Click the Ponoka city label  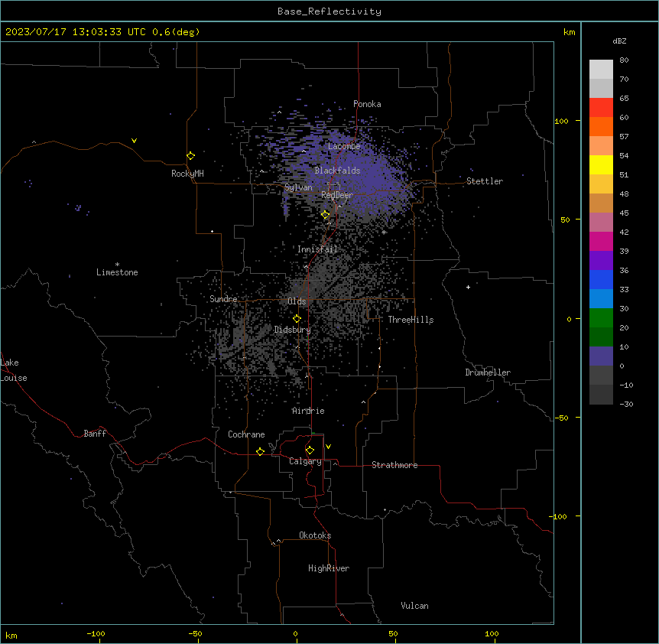click(x=367, y=104)
